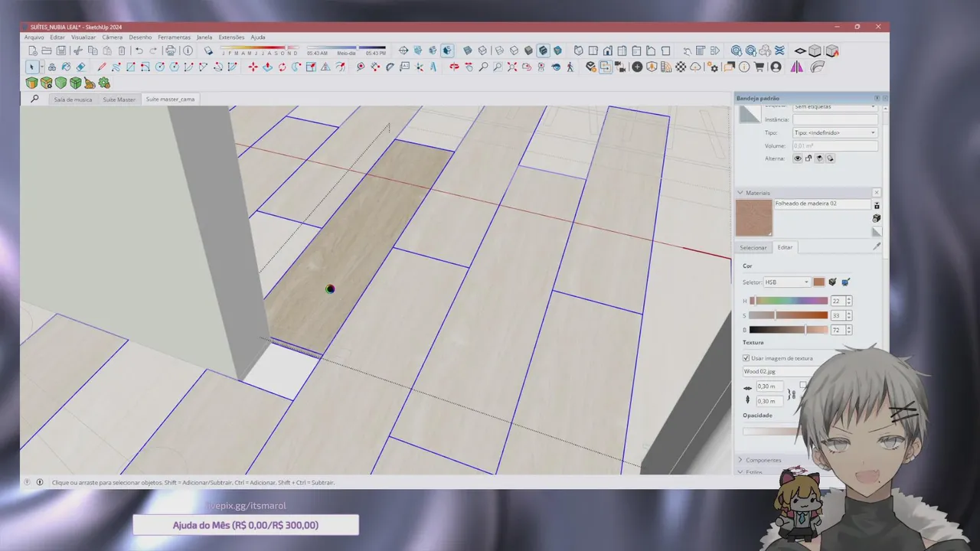The image size is (980, 551).
Task: Switch to Shaded With Textures style
Action: [x=543, y=51]
